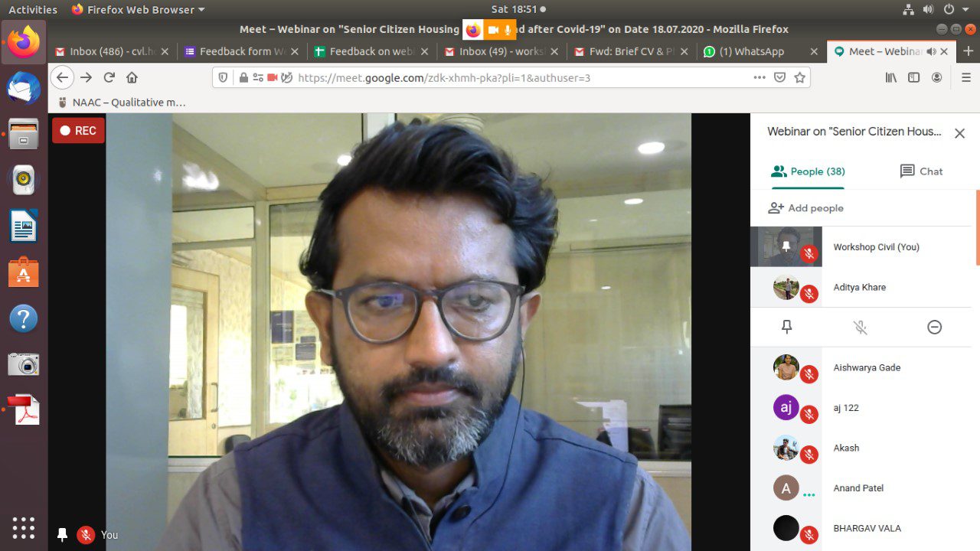Remove Aditya Khare from the call
980x551 pixels.
[934, 327]
